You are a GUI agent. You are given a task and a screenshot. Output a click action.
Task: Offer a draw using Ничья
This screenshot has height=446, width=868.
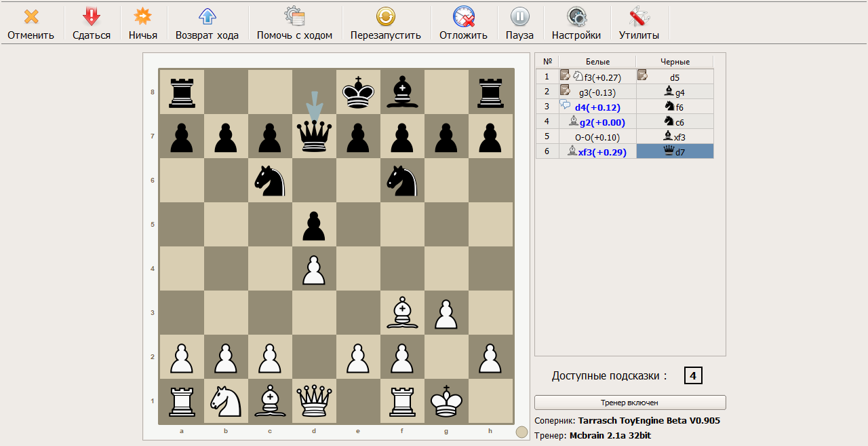pyautogui.click(x=142, y=17)
